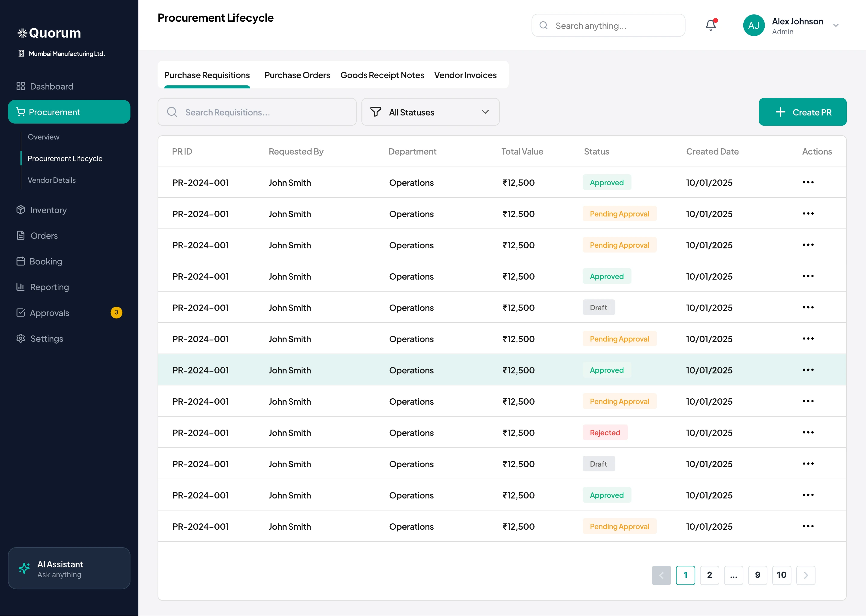Screen dimensions: 866x616
Task: Go to the next page arrow
Action: (806, 575)
